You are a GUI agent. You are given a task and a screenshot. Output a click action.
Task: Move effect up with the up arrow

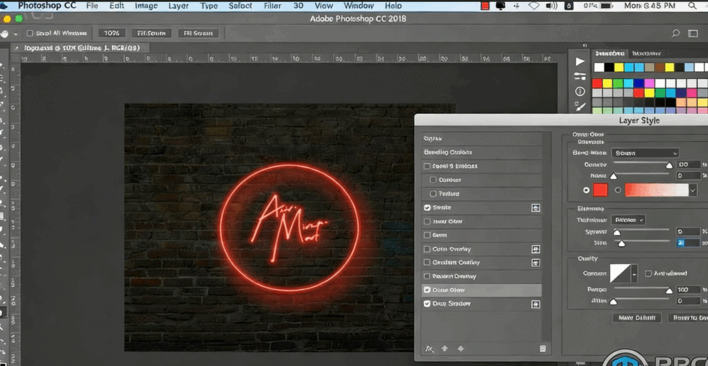[x=445, y=349]
